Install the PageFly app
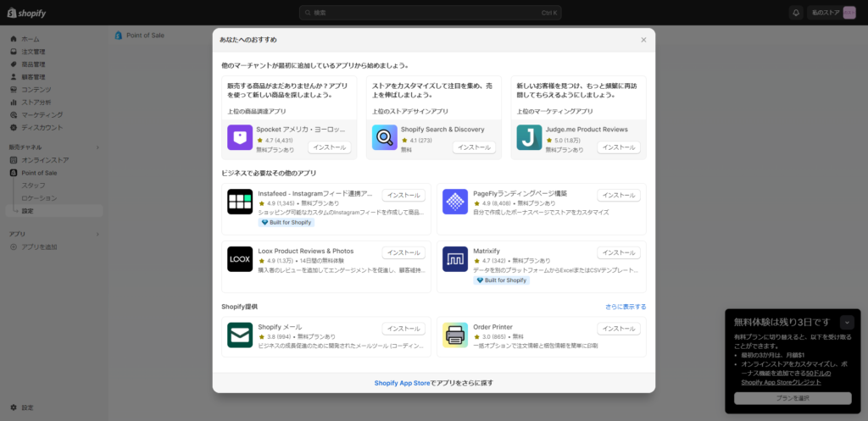868x421 pixels. (x=618, y=196)
